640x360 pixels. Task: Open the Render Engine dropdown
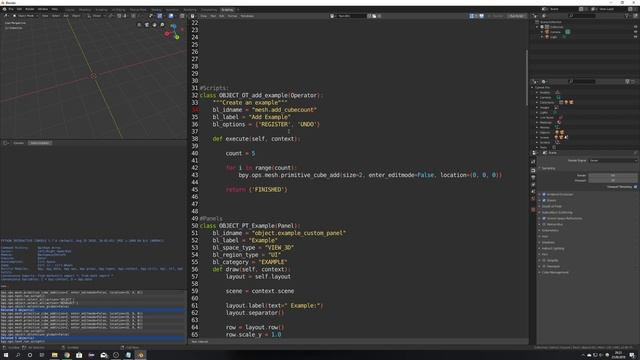click(x=613, y=160)
